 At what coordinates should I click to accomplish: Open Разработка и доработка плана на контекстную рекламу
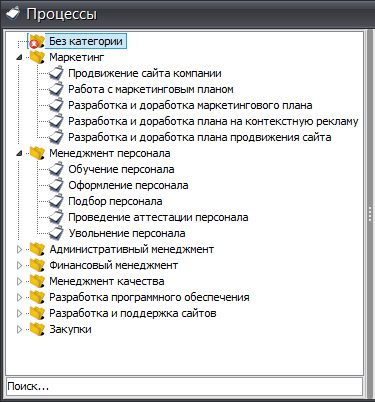[213, 121]
